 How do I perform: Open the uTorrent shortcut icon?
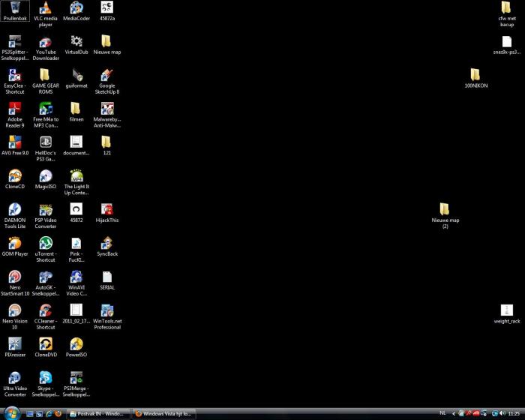pos(45,243)
